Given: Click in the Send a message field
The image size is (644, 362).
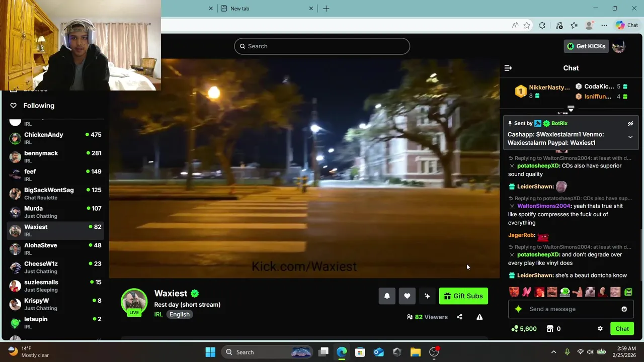Looking at the screenshot, I should tap(571, 309).
